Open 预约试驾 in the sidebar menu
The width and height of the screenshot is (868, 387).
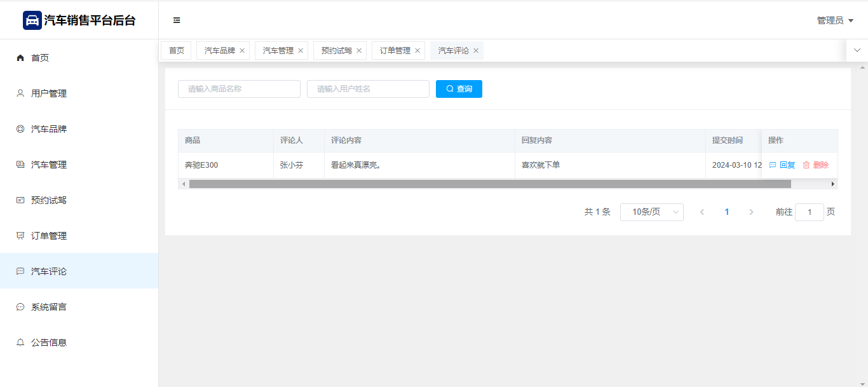79,200
